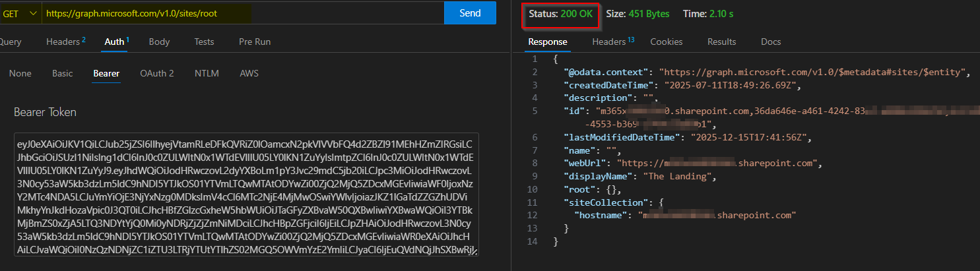This screenshot has width=980, height=271.
Task: Click the "name" key on line 7
Action: (x=579, y=150)
